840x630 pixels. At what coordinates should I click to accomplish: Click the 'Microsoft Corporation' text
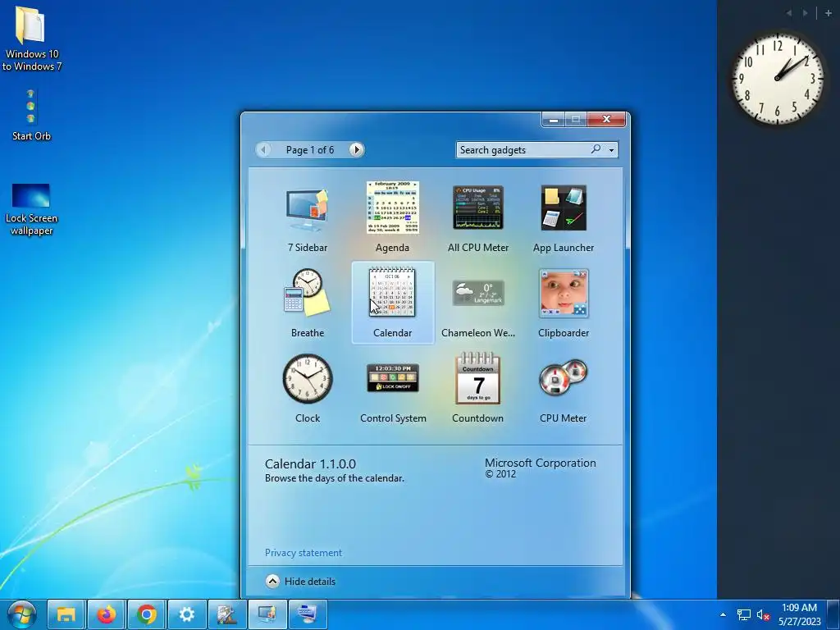[540, 463]
